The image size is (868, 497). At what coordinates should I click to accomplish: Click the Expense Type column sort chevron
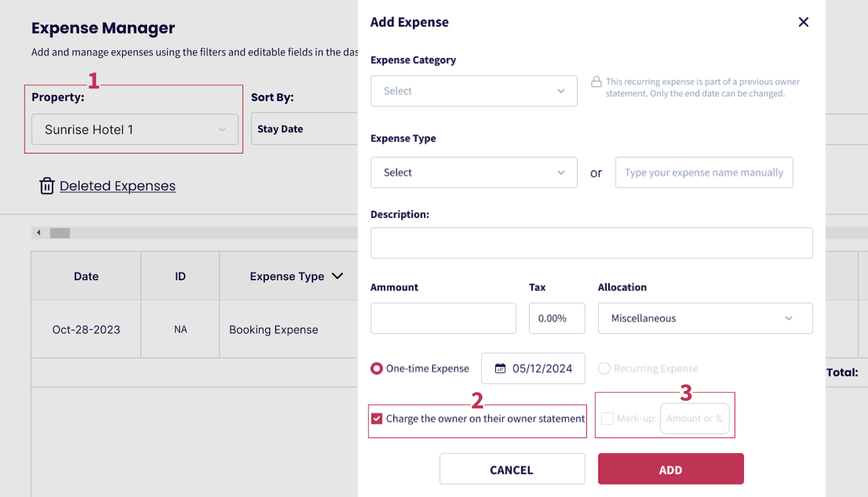[337, 276]
